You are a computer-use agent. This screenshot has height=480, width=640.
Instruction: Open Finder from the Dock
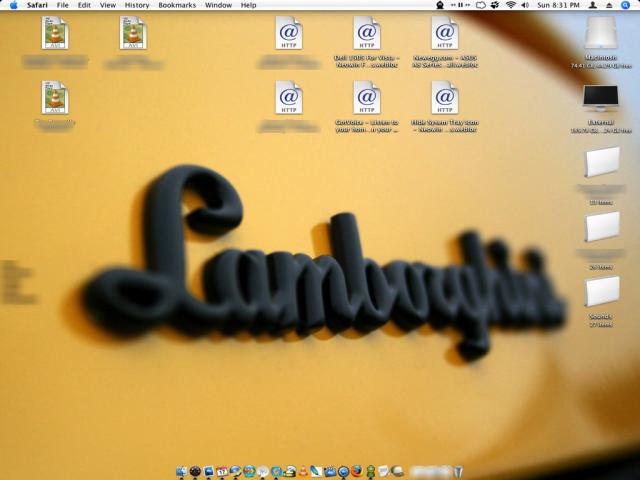[182, 471]
